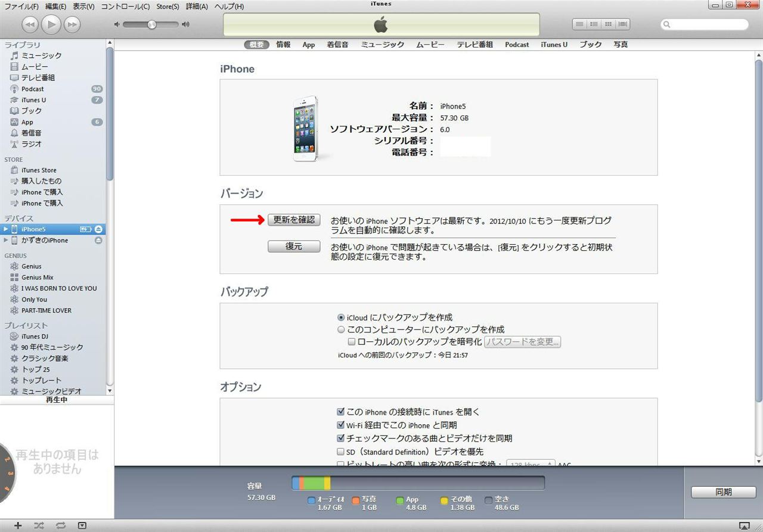Screen dimensions: 763x532
Task: Switch to Cover Flow view
Action: pyautogui.click(x=622, y=24)
